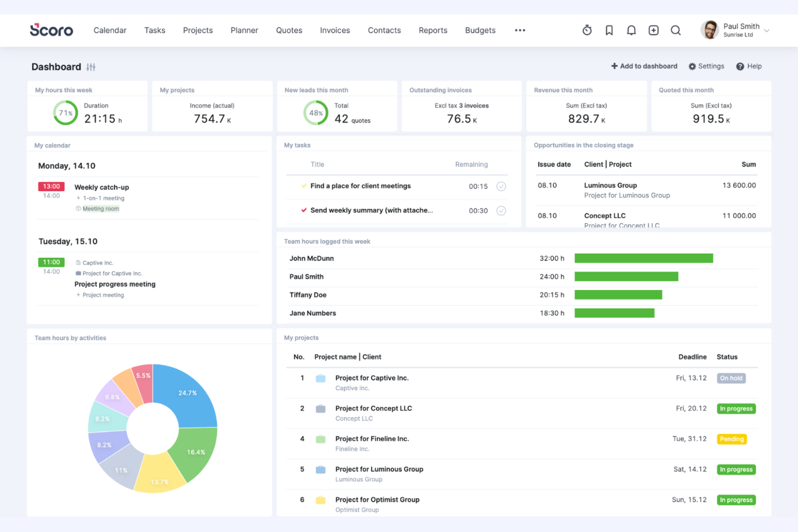
Task: Click the briefcase icon for Project for Concept LLC
Action: 321,409
